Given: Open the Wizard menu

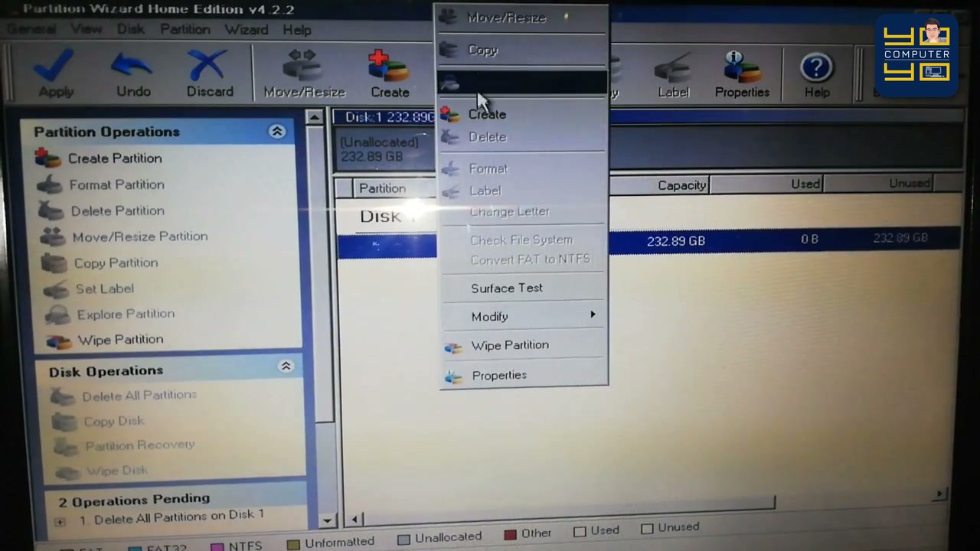Looking at the screenshot, I should (x=246, y=30).
